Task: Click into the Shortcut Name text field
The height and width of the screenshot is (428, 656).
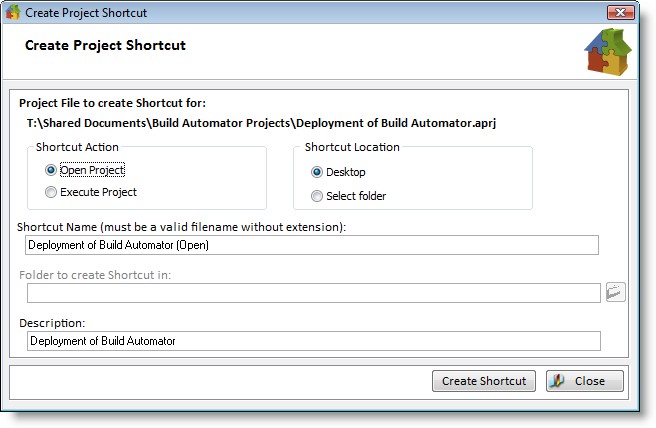Action: pos(312,245)
